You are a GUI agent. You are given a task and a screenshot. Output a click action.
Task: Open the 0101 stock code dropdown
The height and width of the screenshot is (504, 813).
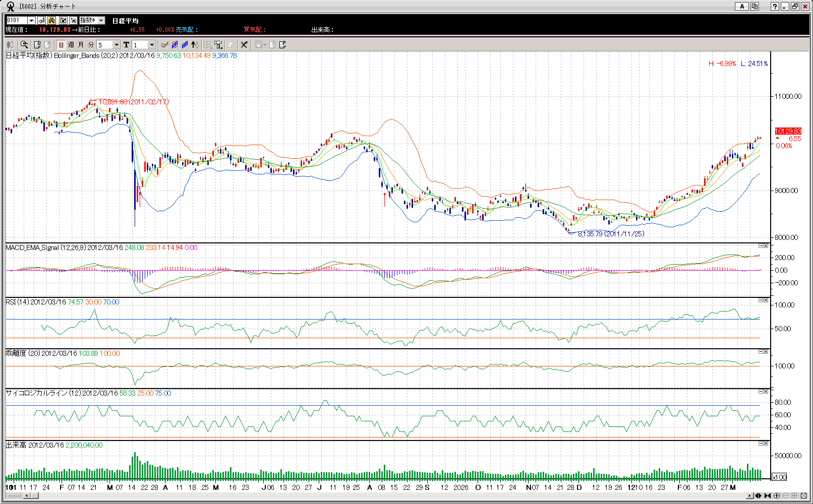pos(31,20)
